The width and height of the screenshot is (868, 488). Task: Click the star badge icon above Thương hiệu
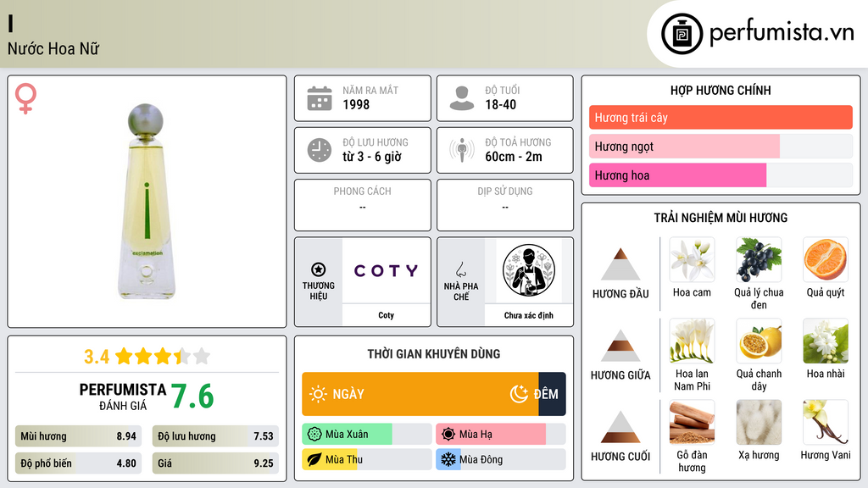(x=319, y=269)
